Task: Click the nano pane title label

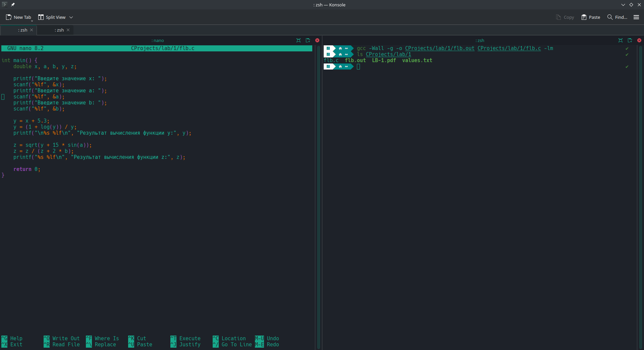Action: click(158, 40)
